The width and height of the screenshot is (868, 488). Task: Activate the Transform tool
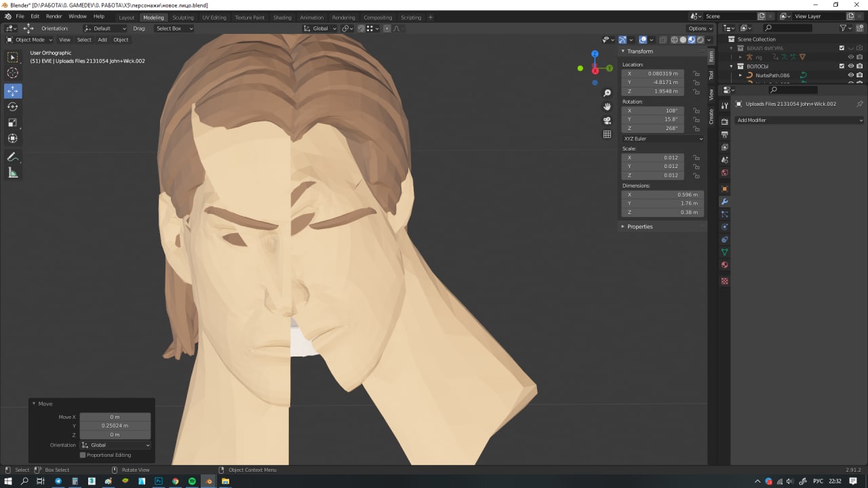point(13,138)
